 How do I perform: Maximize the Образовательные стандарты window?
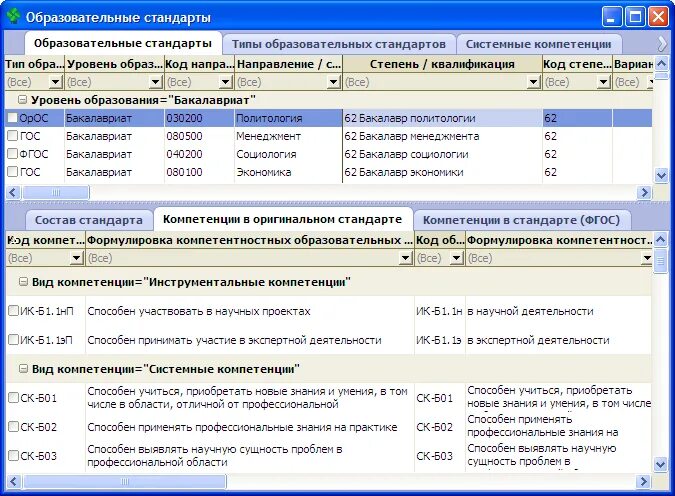pyautogui.click(x=635, y=17)
